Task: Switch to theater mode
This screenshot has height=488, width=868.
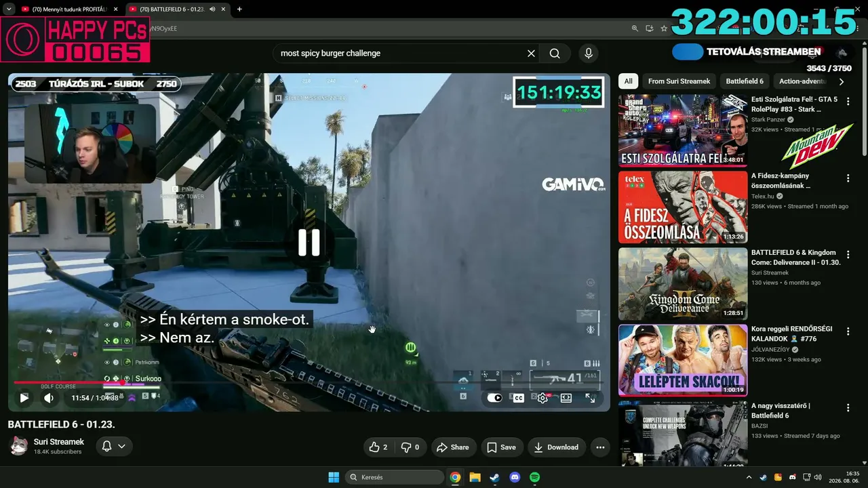Action: (566, 398)
